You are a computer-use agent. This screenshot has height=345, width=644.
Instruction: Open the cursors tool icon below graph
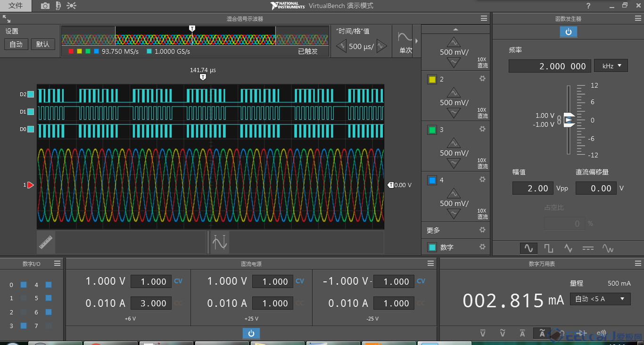pyautogui.click(x=220, y=242)
